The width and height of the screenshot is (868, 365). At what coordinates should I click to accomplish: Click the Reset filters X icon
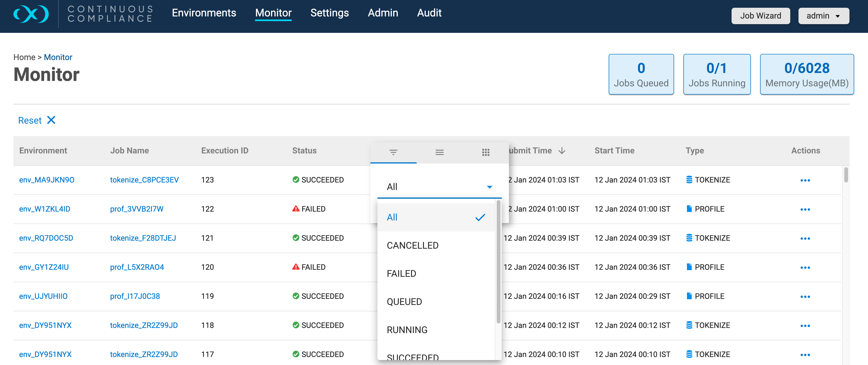point(51,120)
